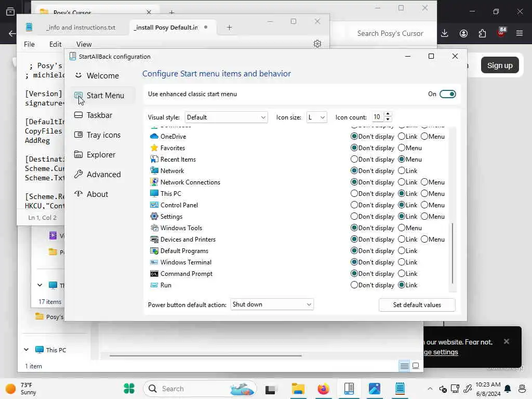This screenshot has width=532, height=399.
Task: Set This PC to Menu
Action: pyautogui.click(x=424, y=193)
